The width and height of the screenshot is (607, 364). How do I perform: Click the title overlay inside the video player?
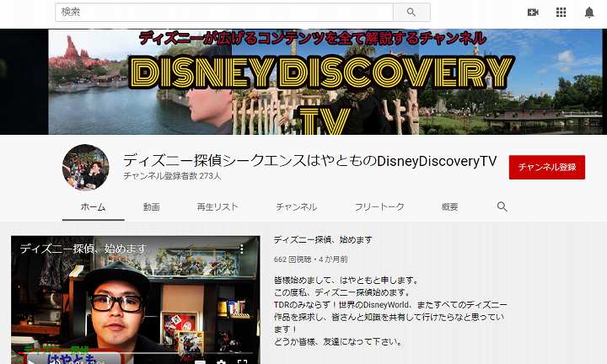83,249
